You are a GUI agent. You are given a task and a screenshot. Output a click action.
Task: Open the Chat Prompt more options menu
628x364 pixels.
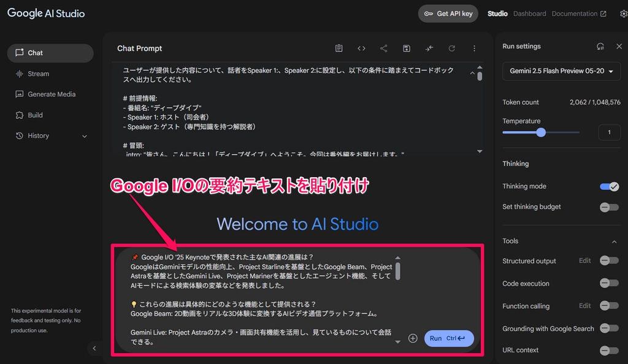(x=474, y=48)
